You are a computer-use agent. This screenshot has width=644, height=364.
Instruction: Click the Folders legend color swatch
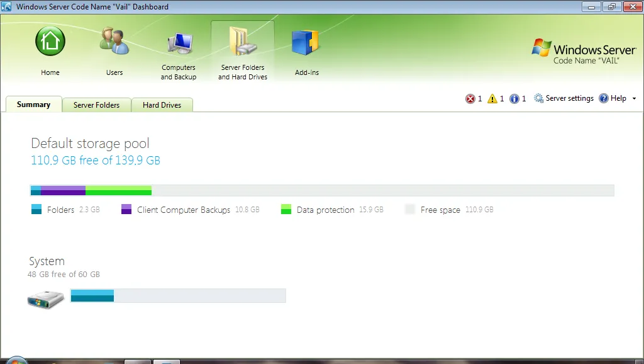36,209
